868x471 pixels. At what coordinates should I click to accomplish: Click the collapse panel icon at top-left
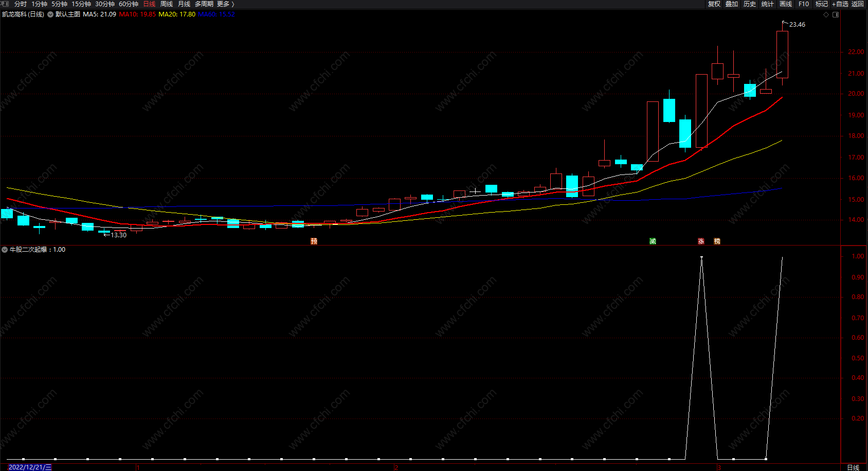[x=5, y=4]
